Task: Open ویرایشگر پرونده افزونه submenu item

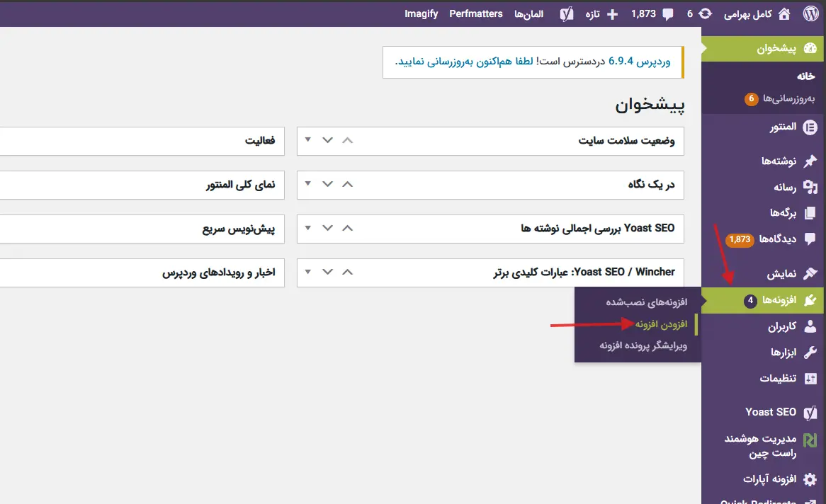Action: click(643, 346)
